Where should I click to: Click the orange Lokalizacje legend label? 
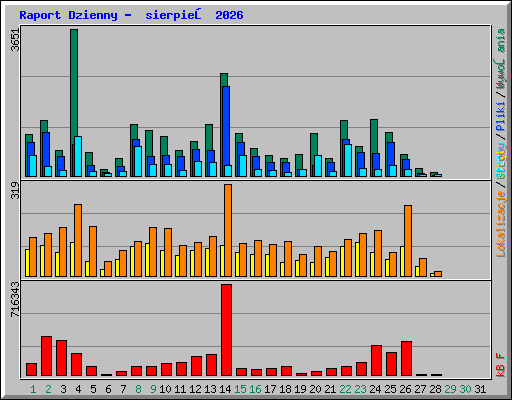point(501,223)
